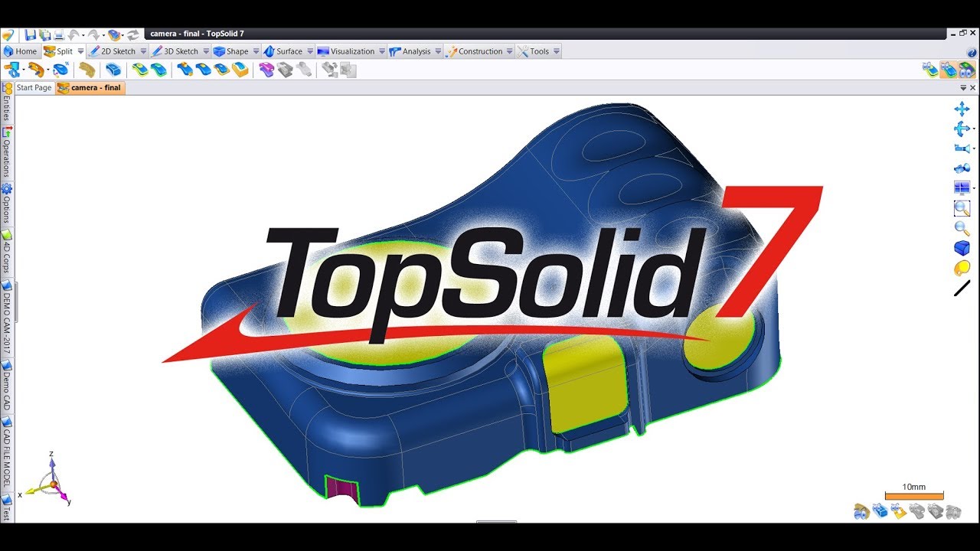The width and height of the screenshot is (980, 551).
Task: Open the Entities side panel tab
Action: pyautogui.click(x=7, y=103)
